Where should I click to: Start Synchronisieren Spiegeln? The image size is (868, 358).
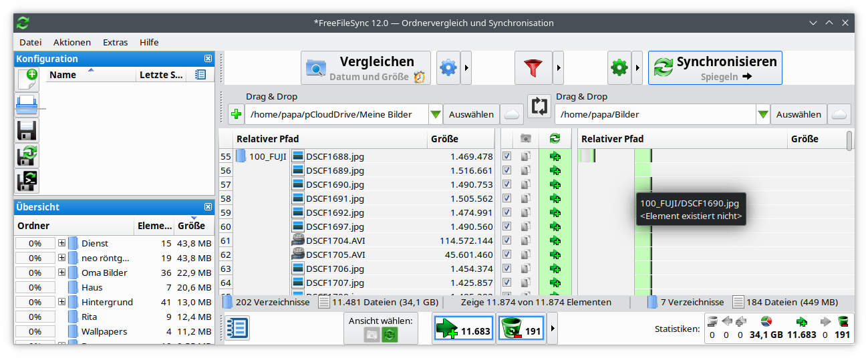(x=715, y=67)
